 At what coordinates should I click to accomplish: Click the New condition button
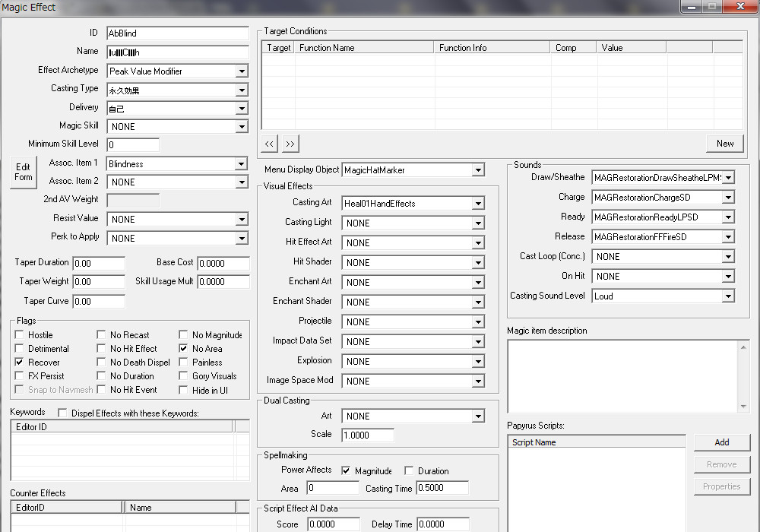click(724, 144)
